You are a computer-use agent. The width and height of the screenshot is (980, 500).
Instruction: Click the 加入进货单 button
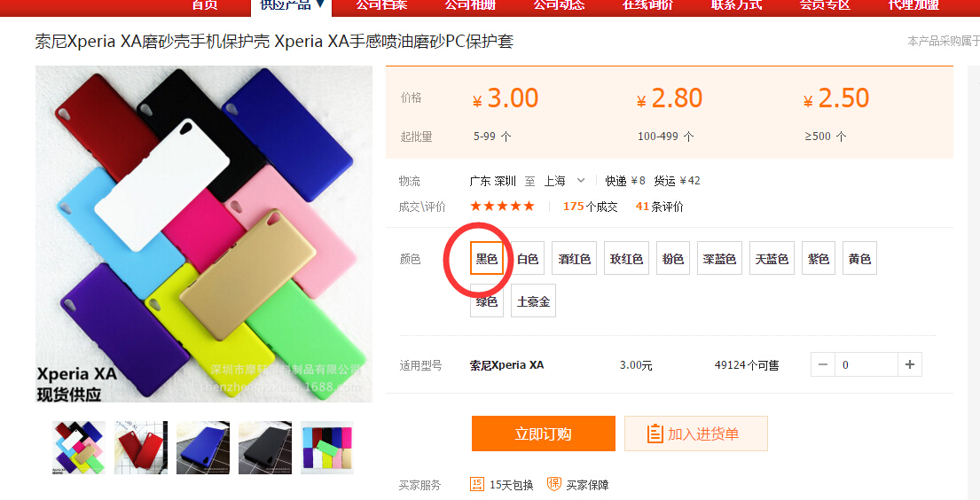(x=695, y=434)
